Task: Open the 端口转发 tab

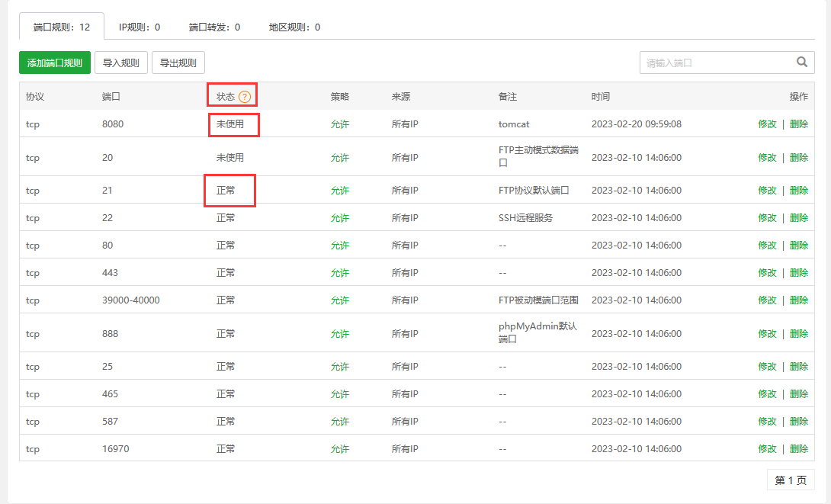Action: 214,27
